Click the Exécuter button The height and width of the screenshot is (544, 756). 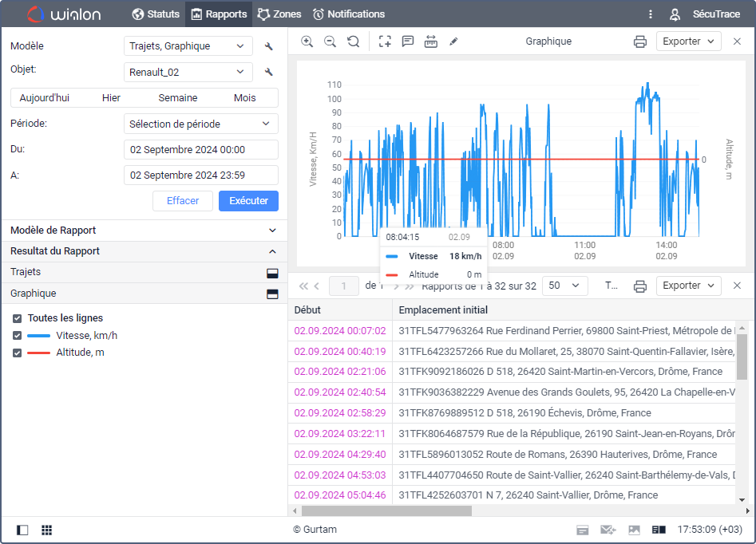point(248,201)
